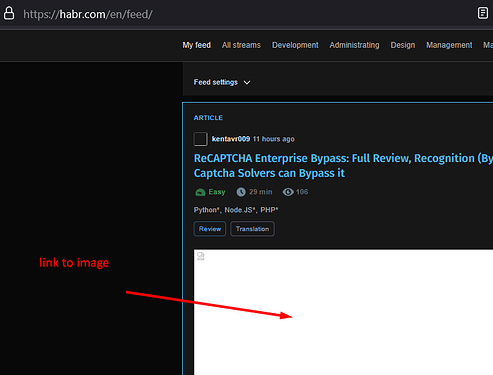Click the green Easy difficulty icon
This screenshot has width=493, height=375.
(x=200, y=192)
